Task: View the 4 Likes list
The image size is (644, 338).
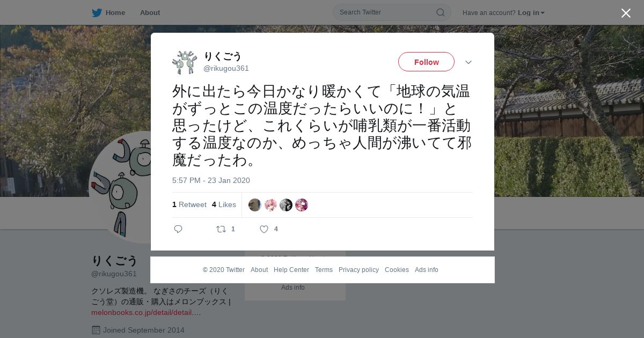Action: [224, 204]
